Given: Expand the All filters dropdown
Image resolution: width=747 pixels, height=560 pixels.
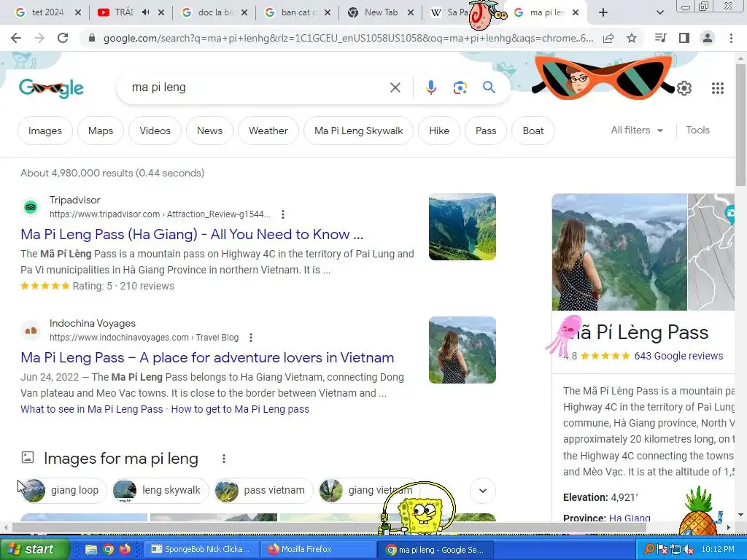Looking at the screenshot, I should point(637,130).
